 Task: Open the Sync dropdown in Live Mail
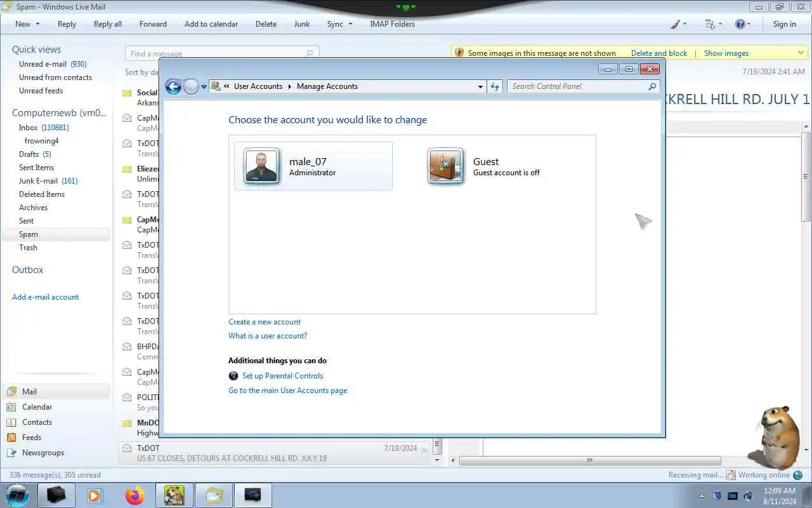point(339,24)
